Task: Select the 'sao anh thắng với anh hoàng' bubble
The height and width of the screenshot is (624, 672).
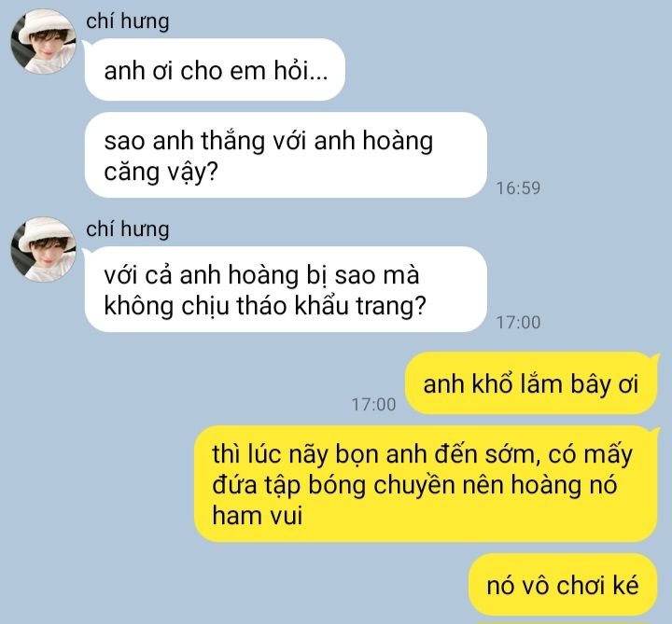Action: point(286,155)
